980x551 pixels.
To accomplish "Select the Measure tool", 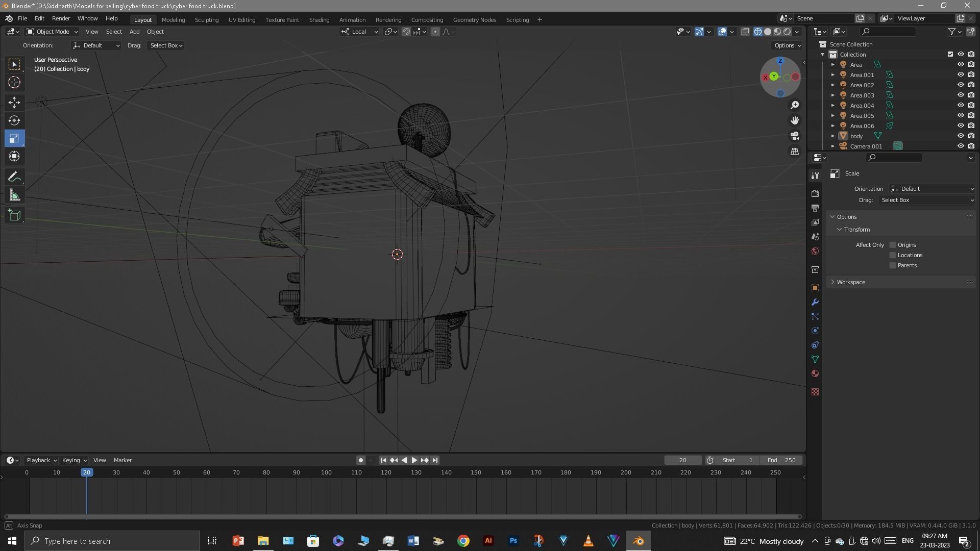I will 14,196.
